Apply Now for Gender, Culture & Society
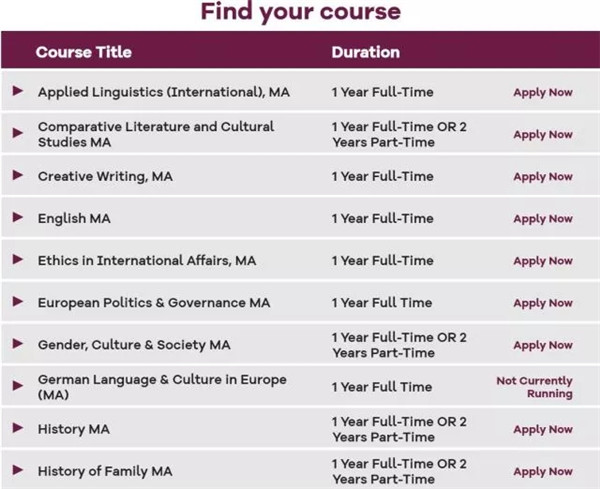The width and height of the screenshot is (600, 489). [x=543, y=345]
